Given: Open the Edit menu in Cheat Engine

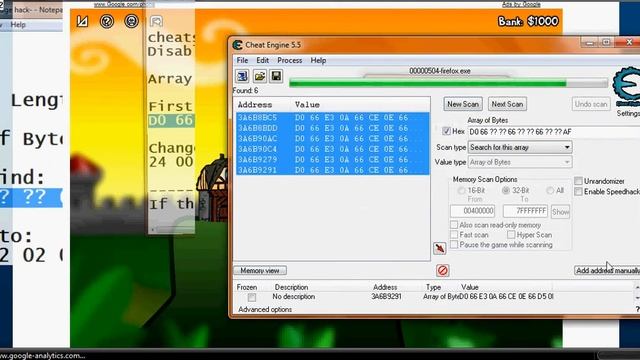Looking at the screenshot, I should pyautogui.click(x=262, y=60).
